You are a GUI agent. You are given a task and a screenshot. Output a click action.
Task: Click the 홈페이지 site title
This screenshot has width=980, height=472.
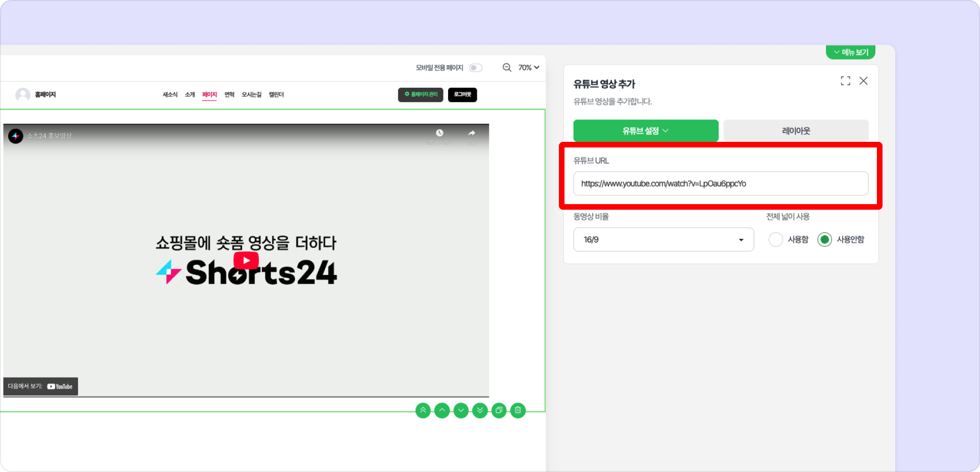point(45,94)
